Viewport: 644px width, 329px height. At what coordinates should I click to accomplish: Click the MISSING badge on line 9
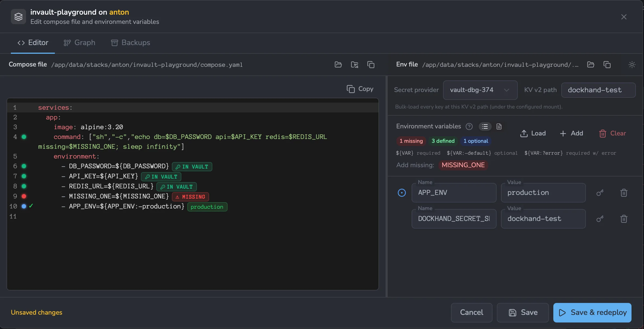point(190,197)
